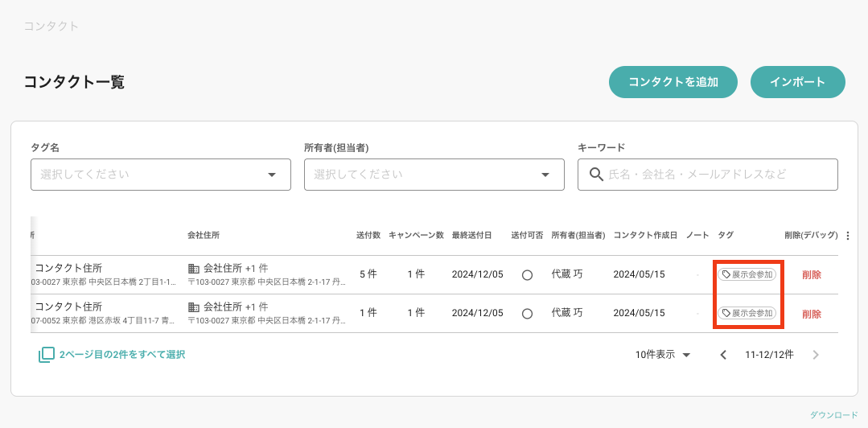Click the ダウンロード link
Image resolution: width=868 pixels, height=428 pixels.
point(833,414)
